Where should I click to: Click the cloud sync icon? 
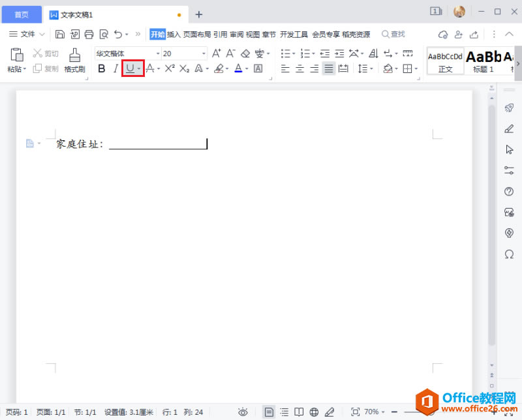click(443, 35)
